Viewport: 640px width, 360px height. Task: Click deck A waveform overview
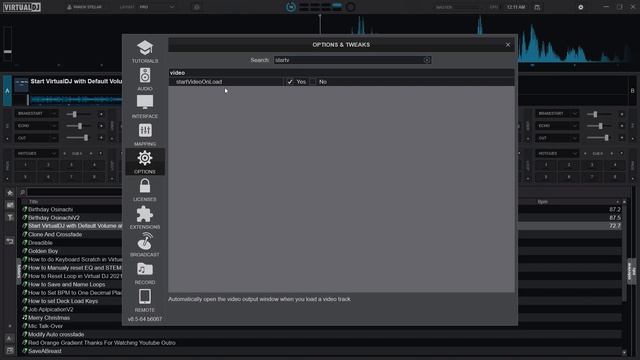coord(76,99)
